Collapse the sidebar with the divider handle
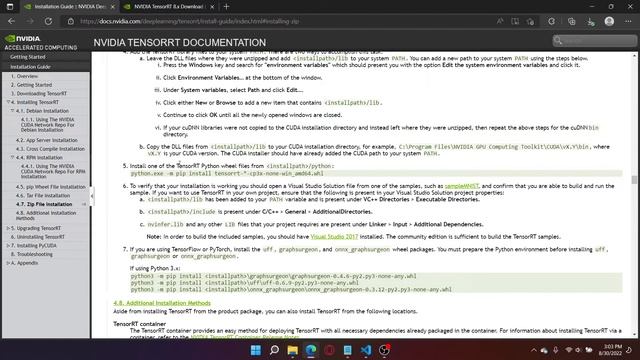640x360 pixels. 91,196
